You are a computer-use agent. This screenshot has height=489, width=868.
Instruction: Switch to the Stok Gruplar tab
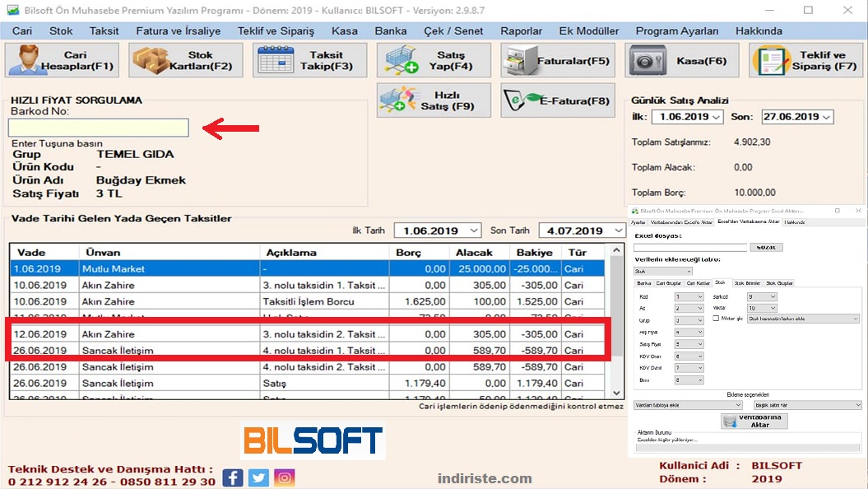779,283
